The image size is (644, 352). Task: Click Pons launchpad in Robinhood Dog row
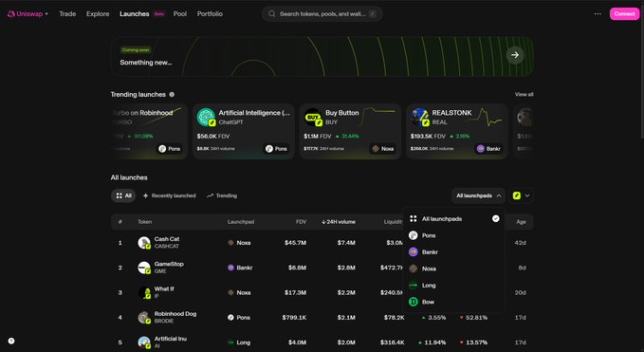[239, 318]
